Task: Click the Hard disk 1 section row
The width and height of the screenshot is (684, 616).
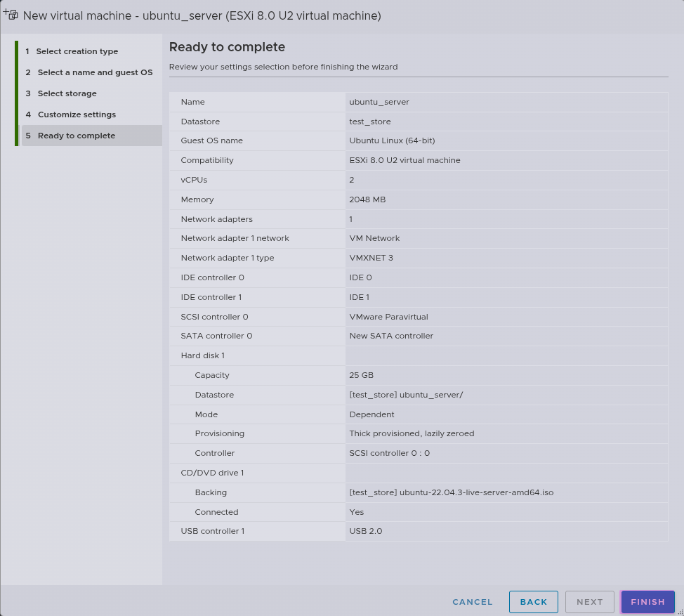Action: (x=203, y=355)
